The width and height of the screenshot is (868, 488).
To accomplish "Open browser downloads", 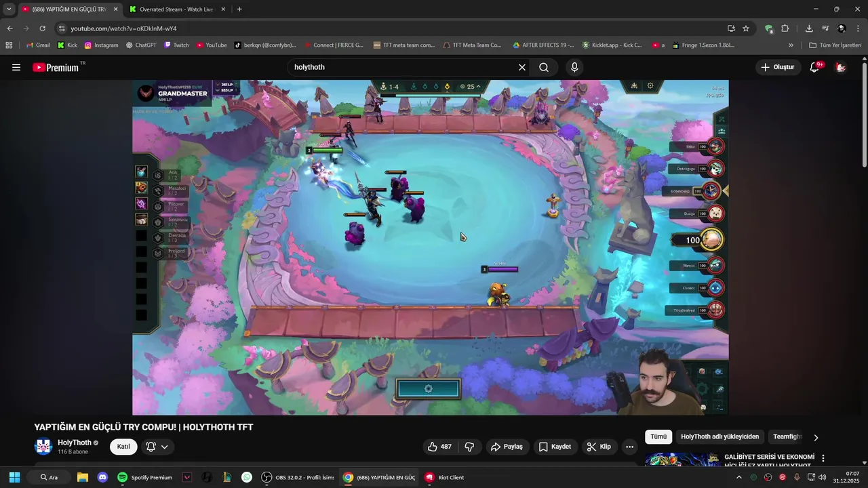I will click(x=809, y=28).
